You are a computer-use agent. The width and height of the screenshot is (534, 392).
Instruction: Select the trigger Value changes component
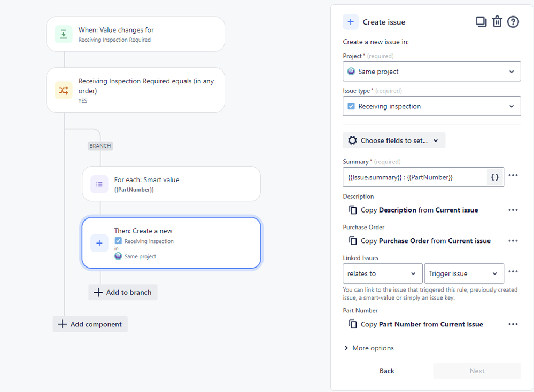136,34
